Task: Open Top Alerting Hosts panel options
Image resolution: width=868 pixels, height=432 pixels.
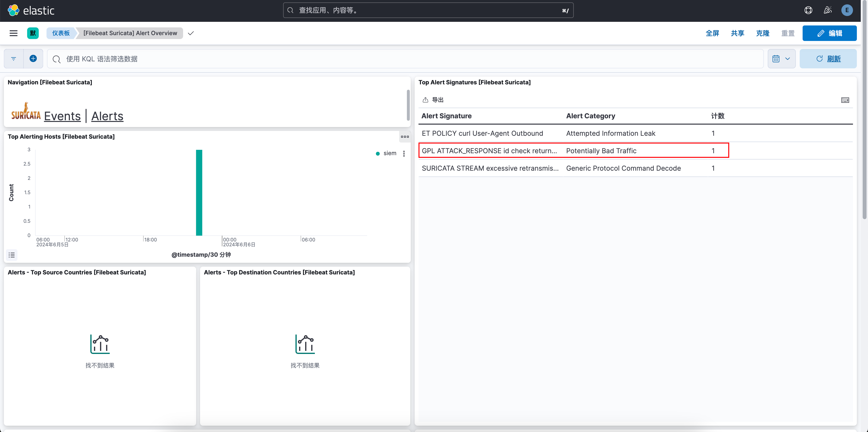Action: [x=405, y=136]
